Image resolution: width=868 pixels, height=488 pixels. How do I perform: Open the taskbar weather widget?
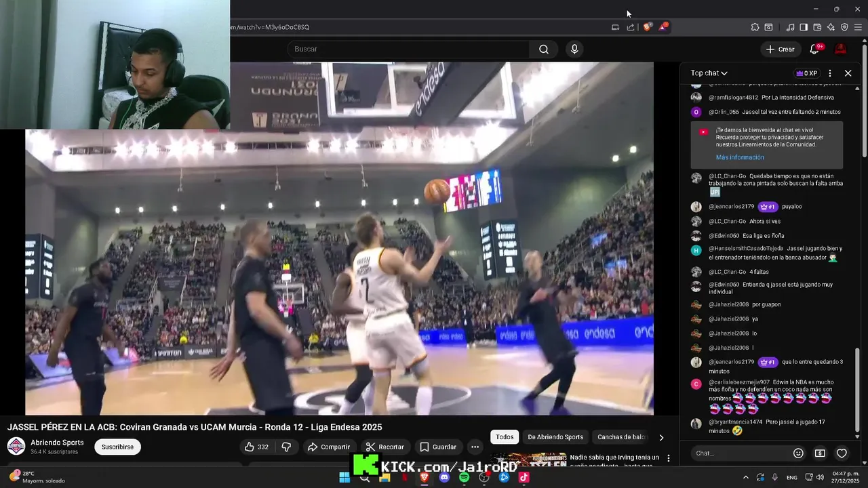(37, 477)
